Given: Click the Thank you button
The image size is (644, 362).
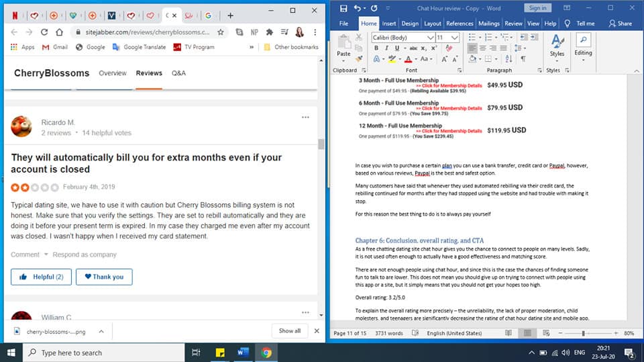Looking at the screenshot, I should pyautogui.click(x=104, y=277).
